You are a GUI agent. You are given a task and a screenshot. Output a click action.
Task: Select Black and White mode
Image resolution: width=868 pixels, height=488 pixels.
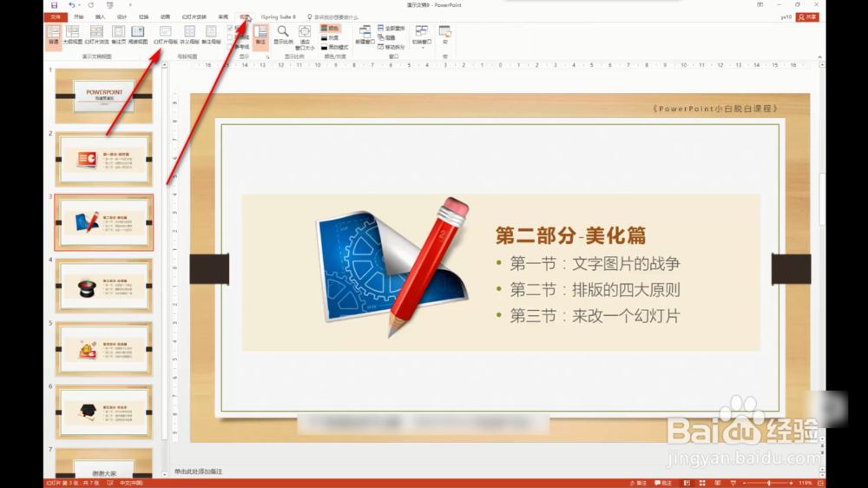coord(334,47)
